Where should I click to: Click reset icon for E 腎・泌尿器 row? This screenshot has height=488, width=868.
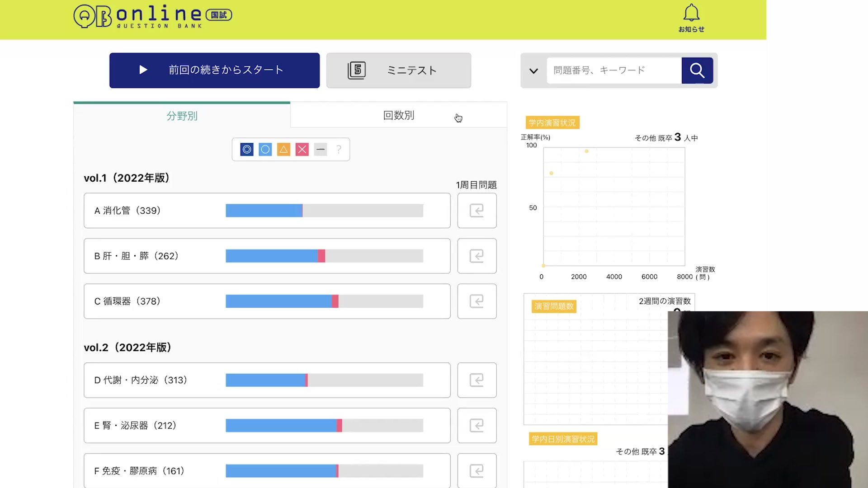tap(476, 425)
